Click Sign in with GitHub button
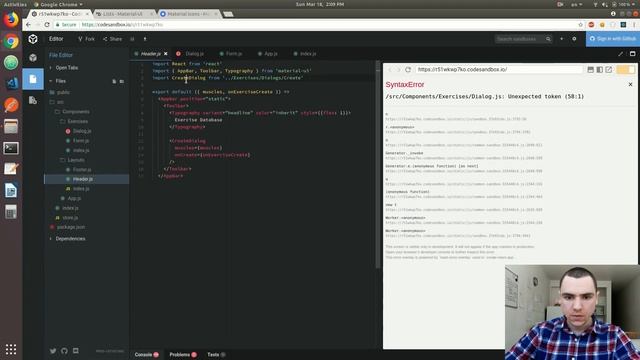Screen dimensions: 640x360 tap(613, 39)
